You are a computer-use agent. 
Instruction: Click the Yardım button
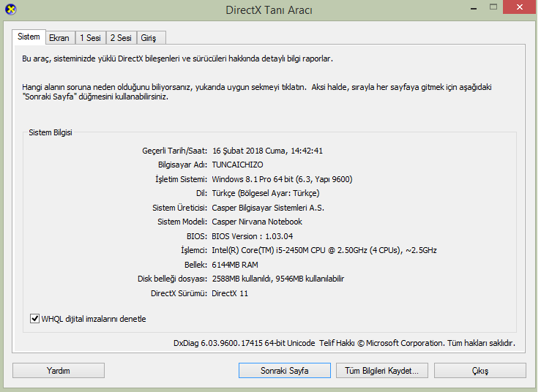(59, 371)
